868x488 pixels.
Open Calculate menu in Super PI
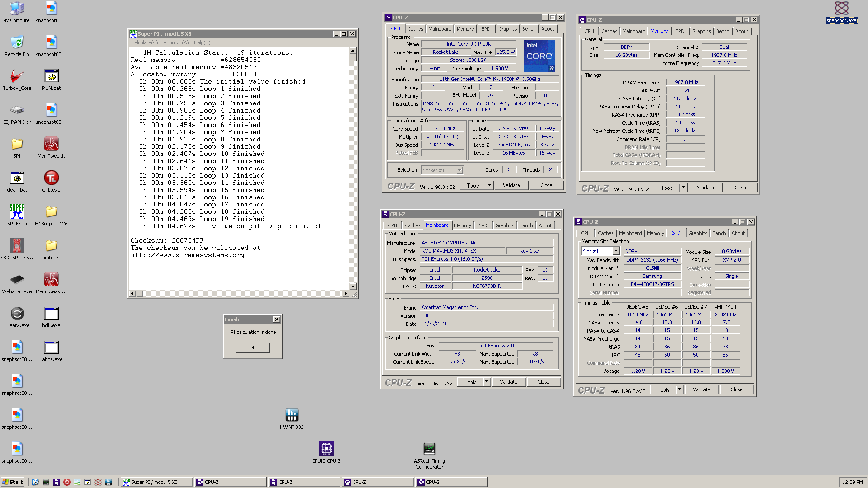pyautogui.click(x=144, y=42)
